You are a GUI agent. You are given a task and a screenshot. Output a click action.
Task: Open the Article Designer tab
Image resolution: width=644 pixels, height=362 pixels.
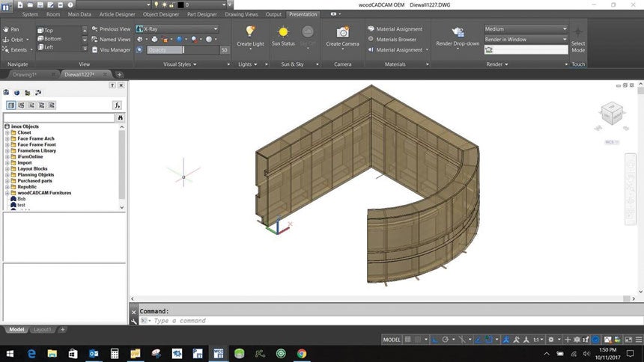pos(117,14)
